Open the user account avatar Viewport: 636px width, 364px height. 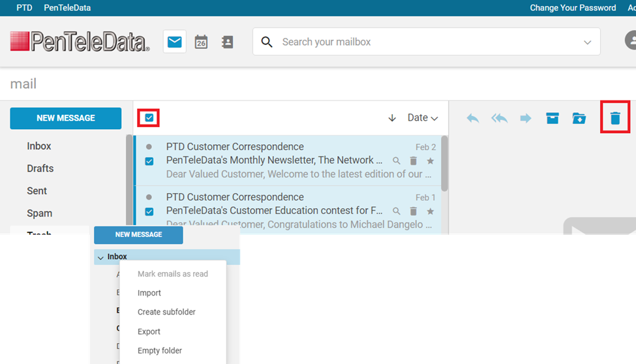pyautogui.click(x=630, y=40)
